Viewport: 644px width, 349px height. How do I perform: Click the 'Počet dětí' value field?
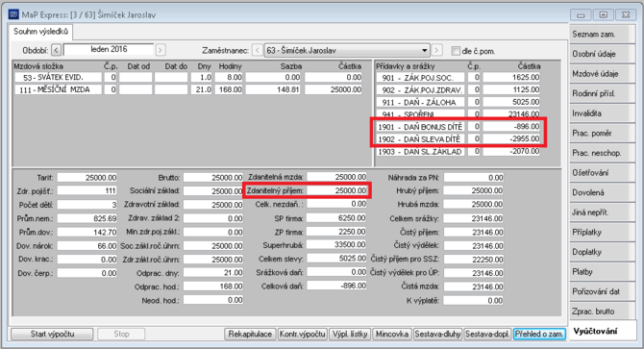[x=87, y=205]
